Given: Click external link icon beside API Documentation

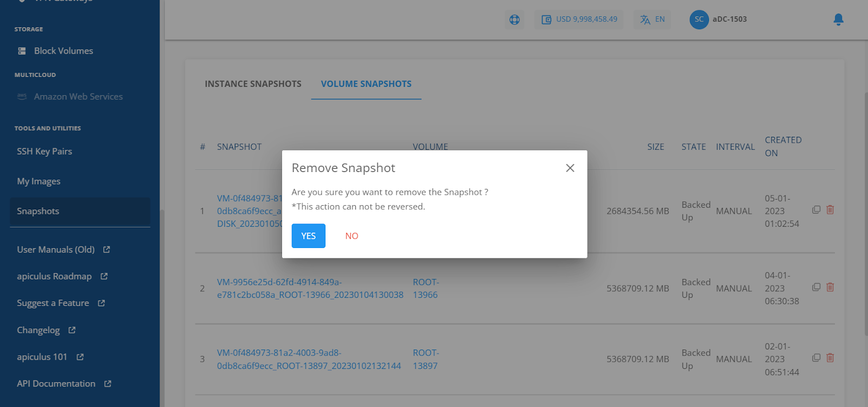Looking at the screenshot, I should click(108, 384).
